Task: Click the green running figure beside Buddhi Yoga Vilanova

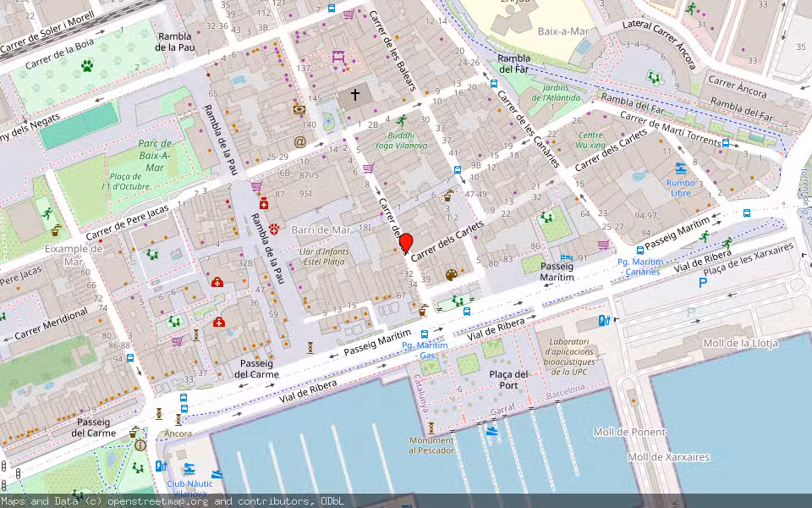Action: point(400,120)
